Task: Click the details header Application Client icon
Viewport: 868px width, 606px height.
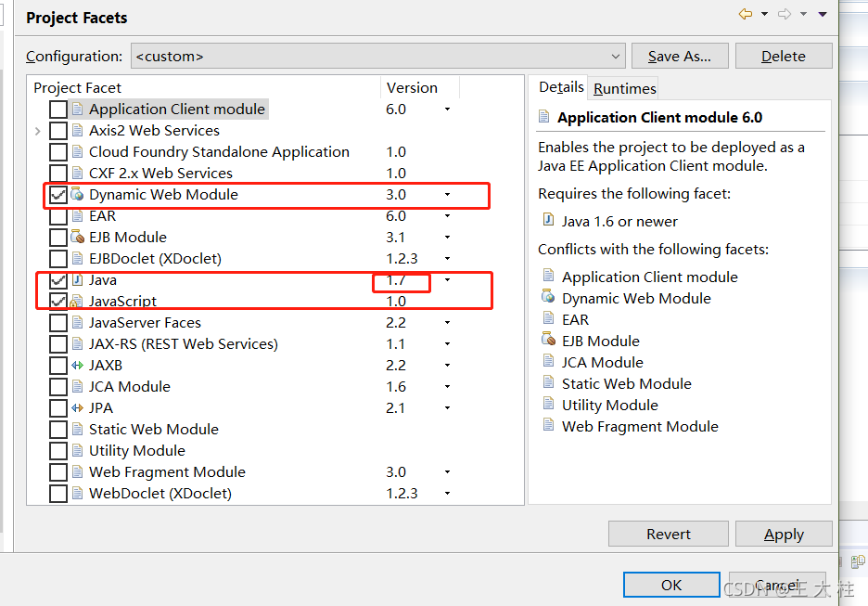Action: tap(544, 116)
